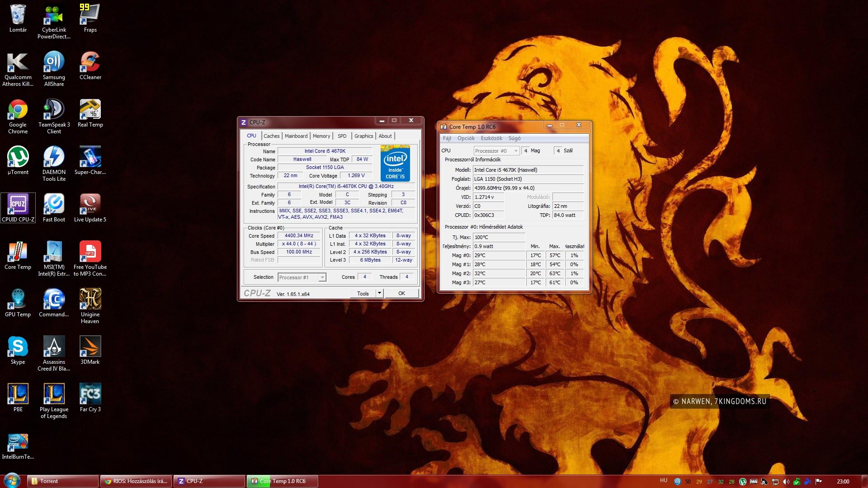868x488 pixels.
Task: Launch Unigine Heaven benchmark shortcut
Action: pos(90,307)
